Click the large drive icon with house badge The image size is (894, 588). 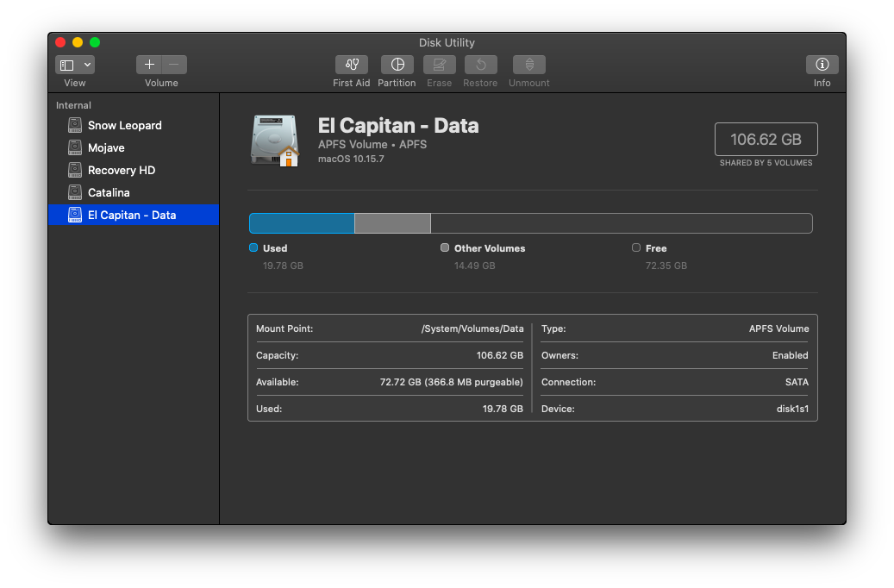(275, 141)
